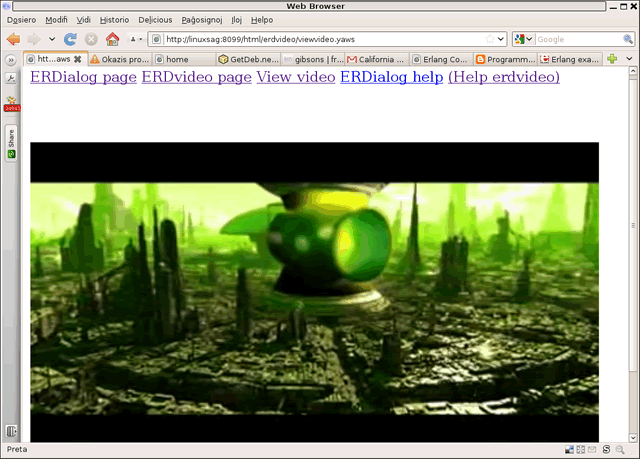Click the first status bar icon
Viewport: 640px width, 459px height.
coord(569,450)
